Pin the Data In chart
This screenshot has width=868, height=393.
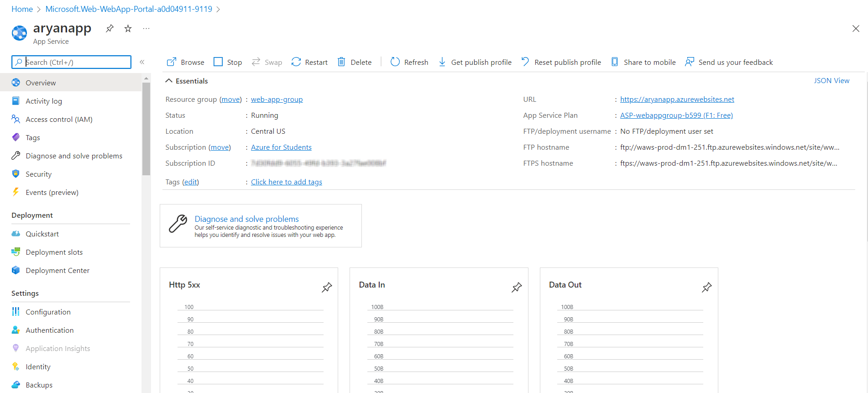pyautogui.click(x=517, y=288)
